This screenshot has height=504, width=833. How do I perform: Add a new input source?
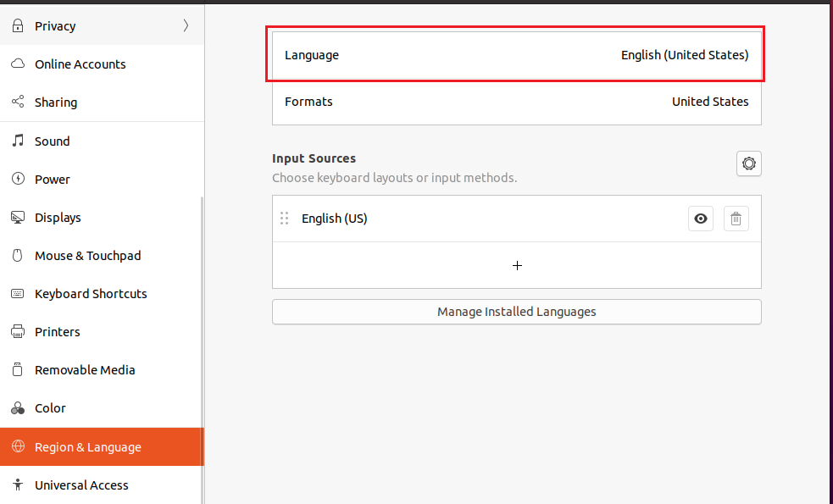pos(517,265)
